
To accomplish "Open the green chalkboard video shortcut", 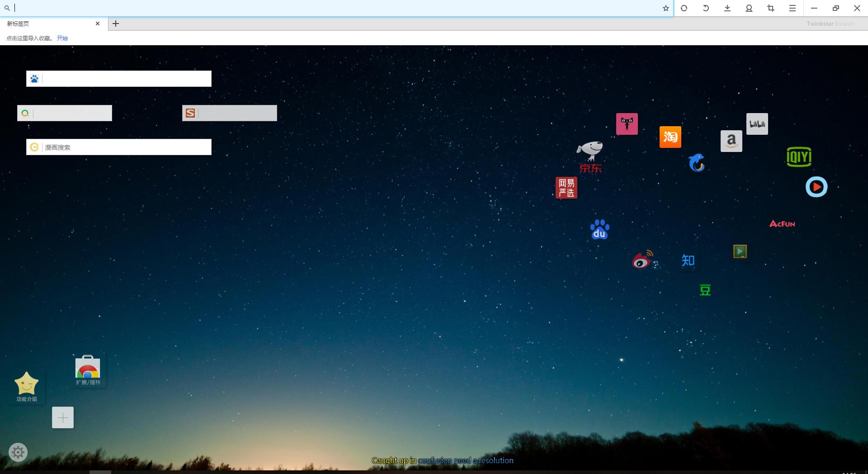I will click(740, 251).
